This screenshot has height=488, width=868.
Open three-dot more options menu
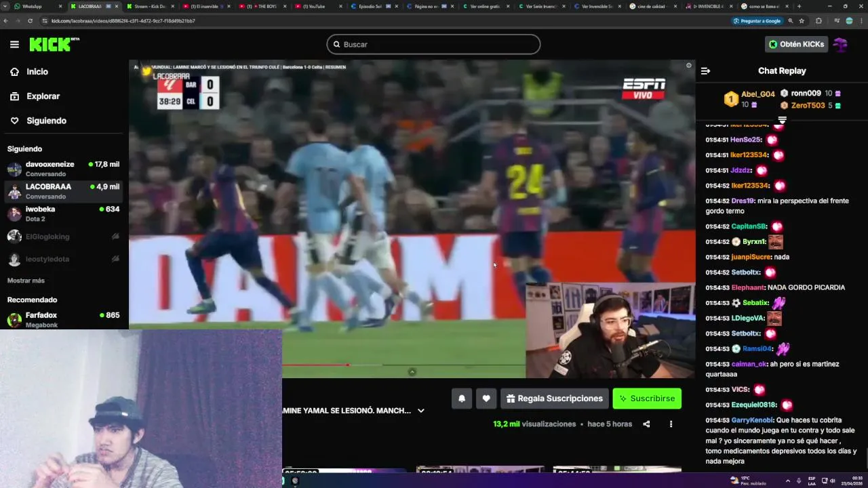click(x=671, y=424)
